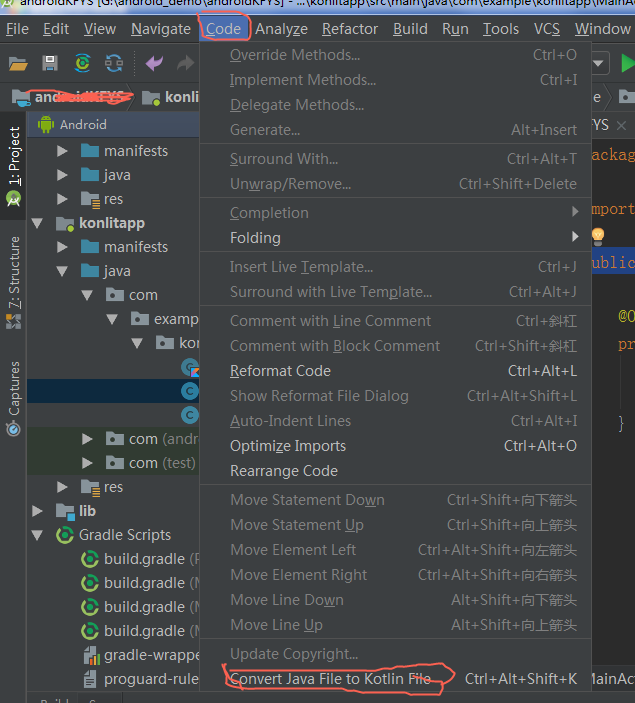Click the Undo purple arrow icon
635x703 pixels.
[154, 63]
